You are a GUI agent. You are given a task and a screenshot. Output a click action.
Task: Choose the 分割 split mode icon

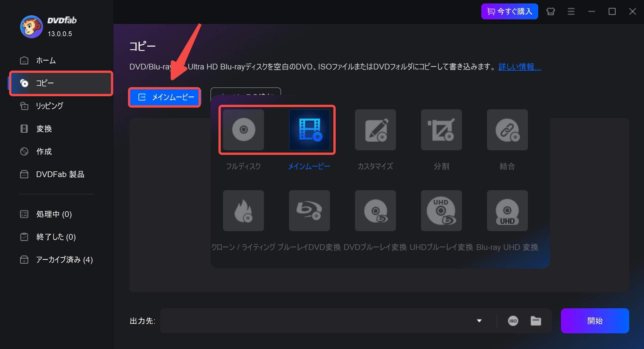pos(441,130)
